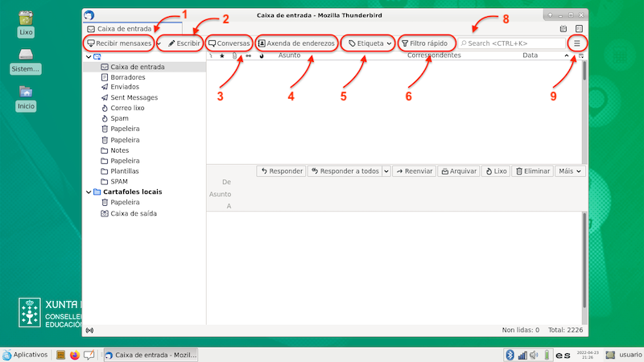Image resolution: width=644 pixels, height=362 pixels.
Task: Sort messages by starred column icon
Action: [x=222, y=56]
